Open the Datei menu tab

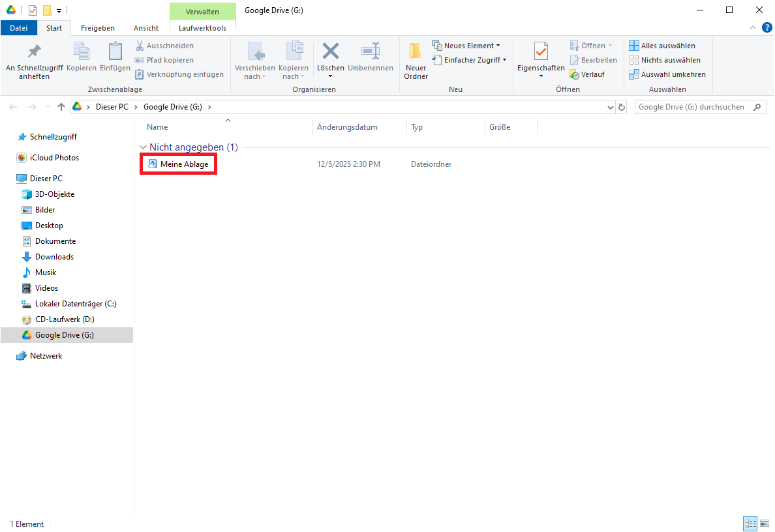click(x=19, y=28)
